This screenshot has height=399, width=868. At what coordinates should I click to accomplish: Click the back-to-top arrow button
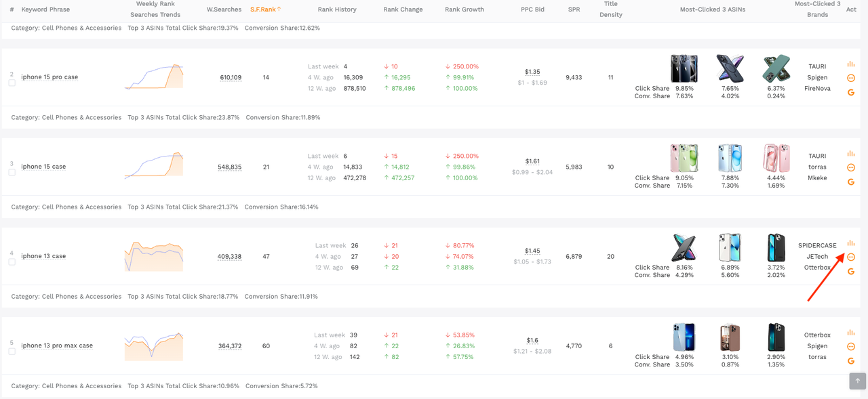(858, 381)
